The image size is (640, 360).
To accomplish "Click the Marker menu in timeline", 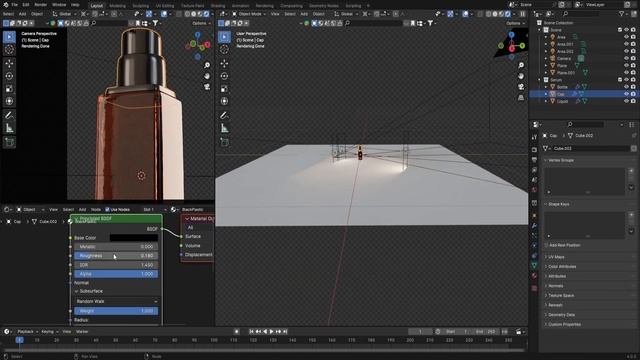I will (x=82, y=332).
